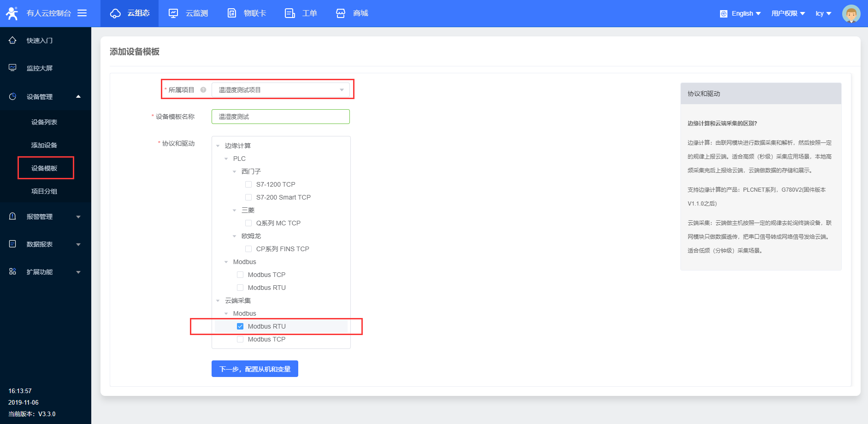868x424 pixels.
Task: Open 设备列表 submenu item
Action: point(46,122)
